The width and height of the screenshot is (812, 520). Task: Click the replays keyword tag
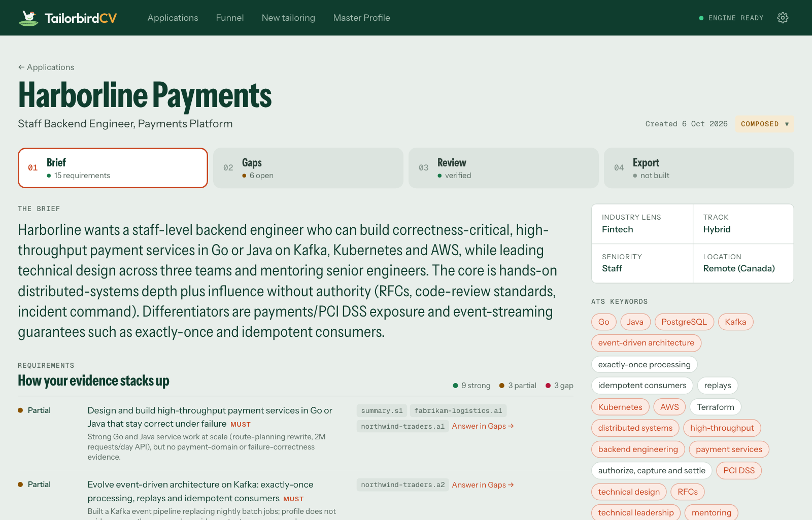click(x=718, y=386)
